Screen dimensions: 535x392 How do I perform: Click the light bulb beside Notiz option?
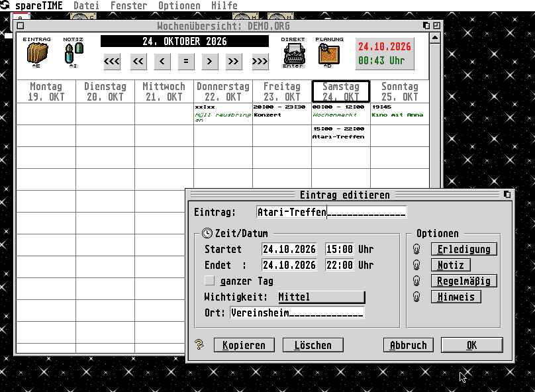(x=416, y=265)
